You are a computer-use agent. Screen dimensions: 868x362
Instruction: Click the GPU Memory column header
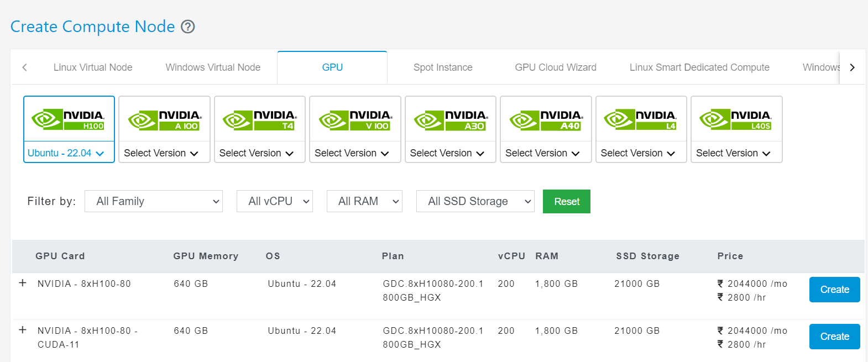tap(206, 256)
